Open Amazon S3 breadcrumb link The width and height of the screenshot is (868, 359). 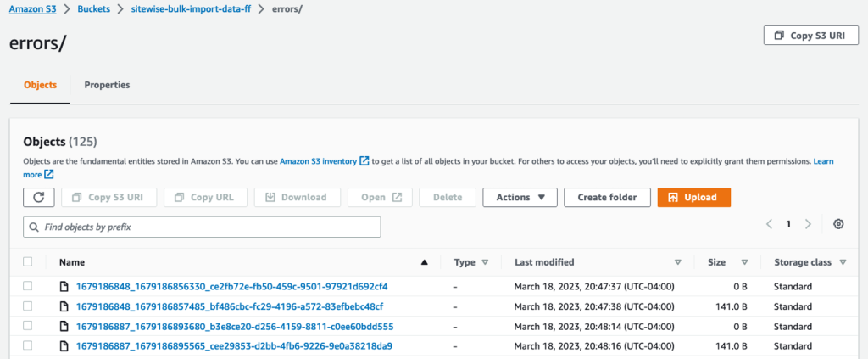tap(33, 10)
